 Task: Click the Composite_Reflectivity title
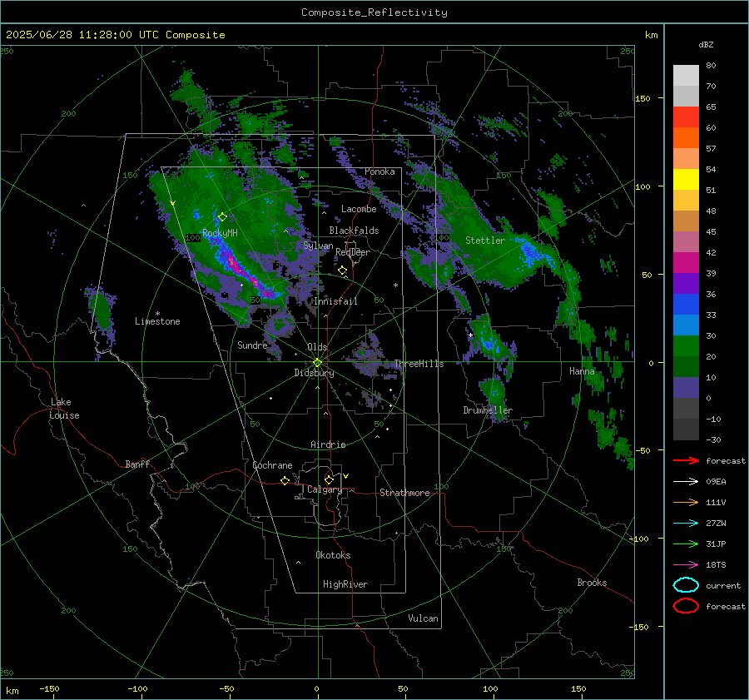click(374, 12)
